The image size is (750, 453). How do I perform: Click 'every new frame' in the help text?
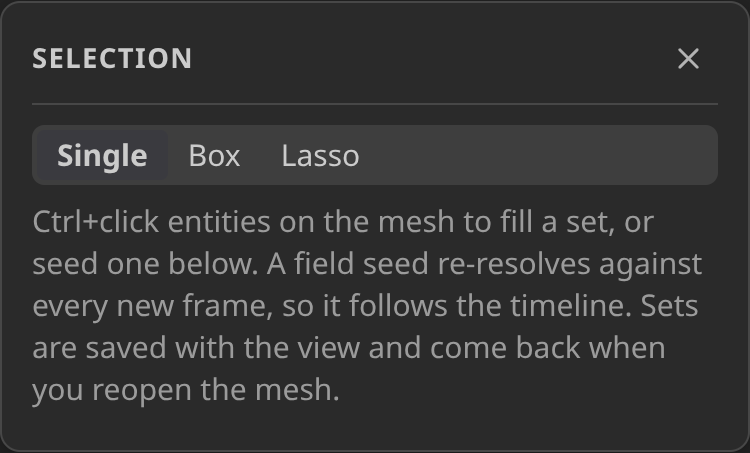[153, 306]
